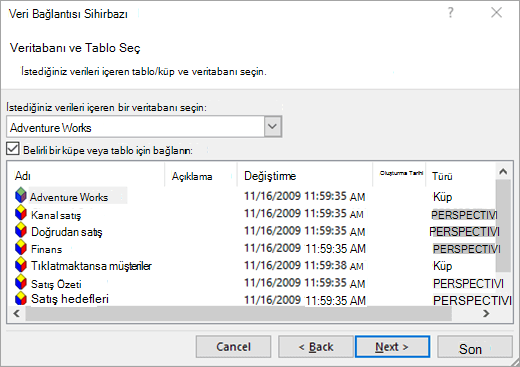
Task: Sort the list by the Türü column header
Action: click(461, 176)
